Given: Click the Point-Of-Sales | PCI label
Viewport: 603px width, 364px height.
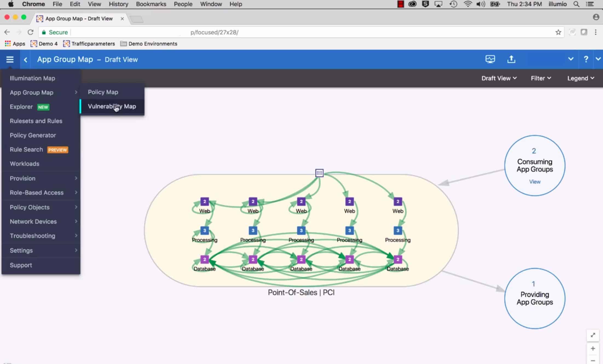Looking at the screenshot, I should (x=301, y=292).
